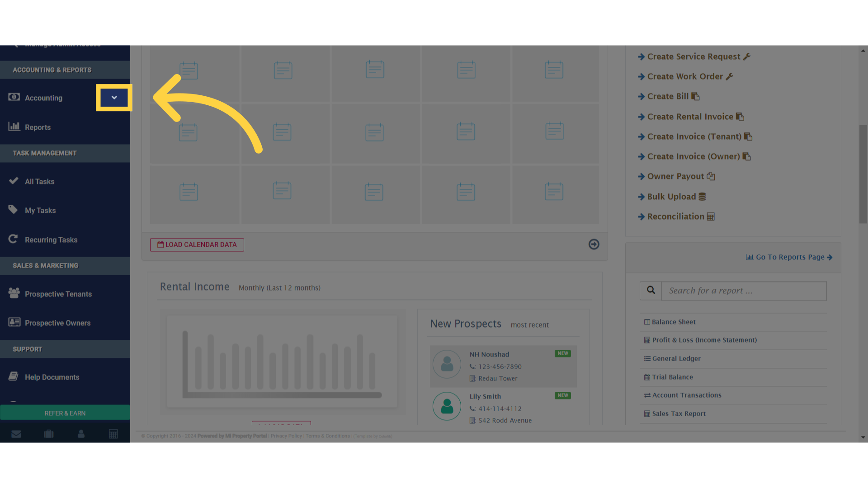Select the calculator icon in the footer

point(113,433)
